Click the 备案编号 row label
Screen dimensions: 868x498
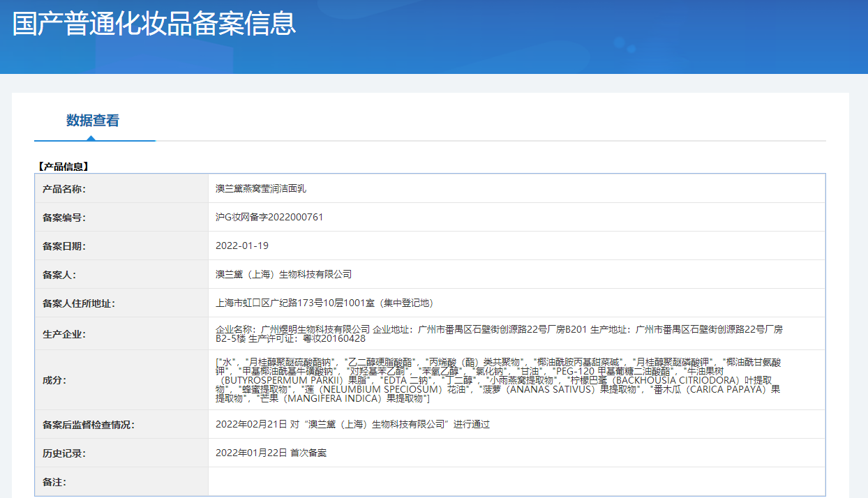coord(64,218)
